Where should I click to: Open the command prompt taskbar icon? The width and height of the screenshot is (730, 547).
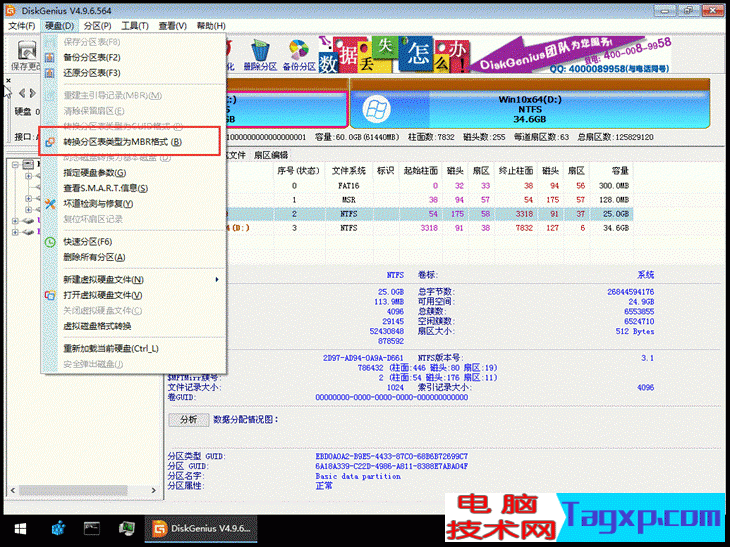tap(92, 529)
